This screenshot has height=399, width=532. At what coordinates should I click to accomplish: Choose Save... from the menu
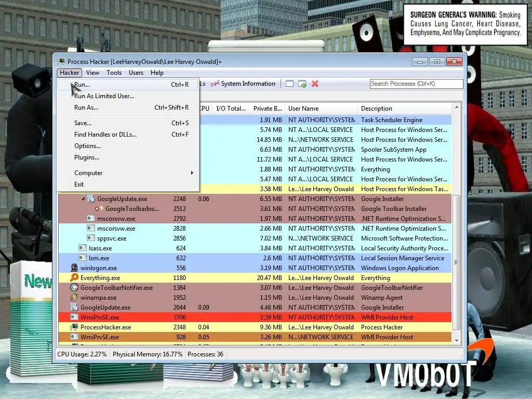pos(128,123)
